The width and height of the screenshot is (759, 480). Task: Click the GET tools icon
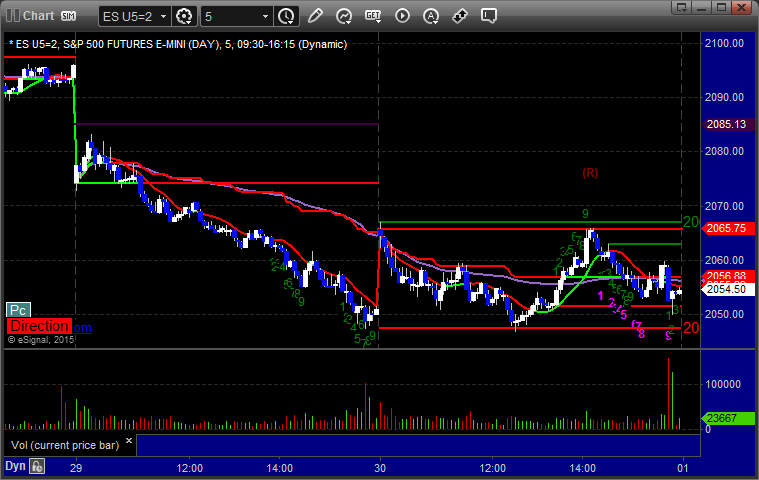[374, 16]
